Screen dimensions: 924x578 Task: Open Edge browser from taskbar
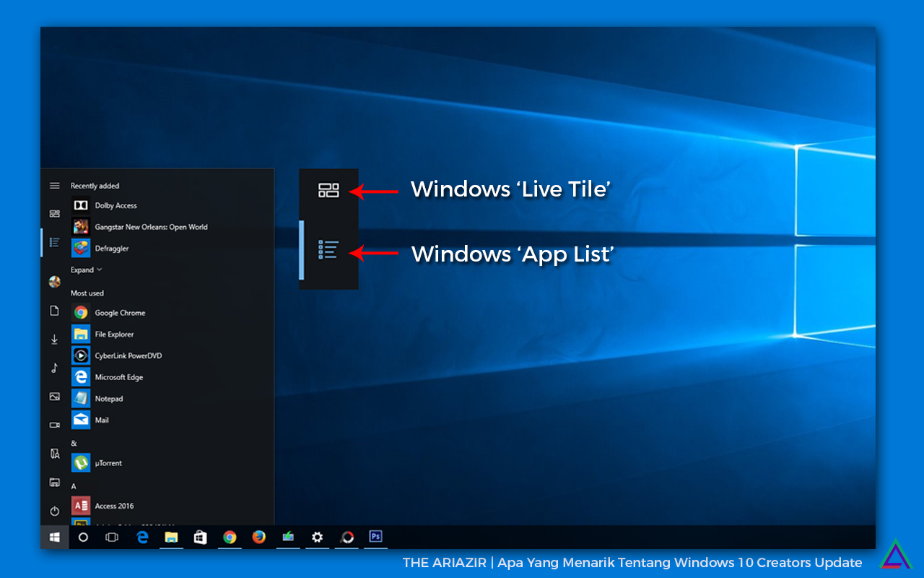click(142, 537)
